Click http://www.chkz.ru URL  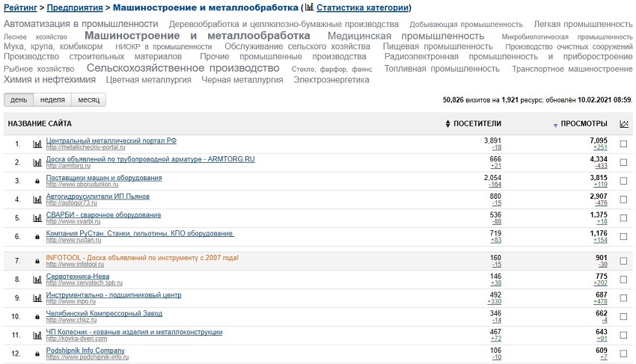point(71,320)
